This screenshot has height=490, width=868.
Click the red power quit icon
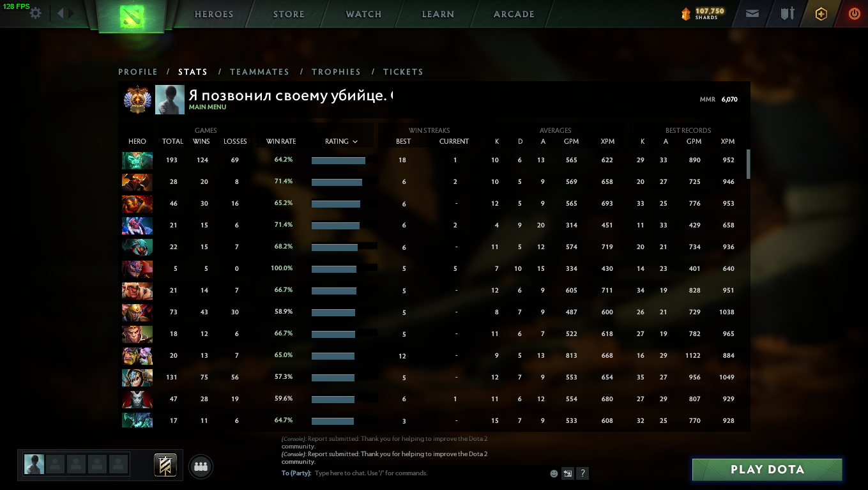[x=854, y=13]
